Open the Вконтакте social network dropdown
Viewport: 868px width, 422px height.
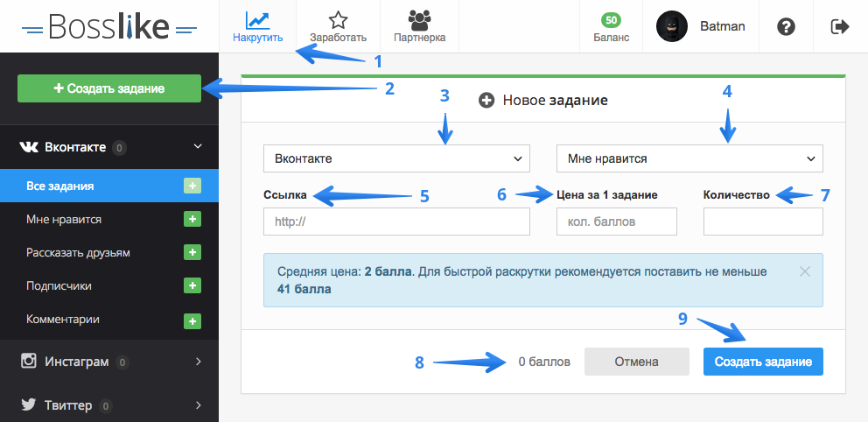pos(396,159)
